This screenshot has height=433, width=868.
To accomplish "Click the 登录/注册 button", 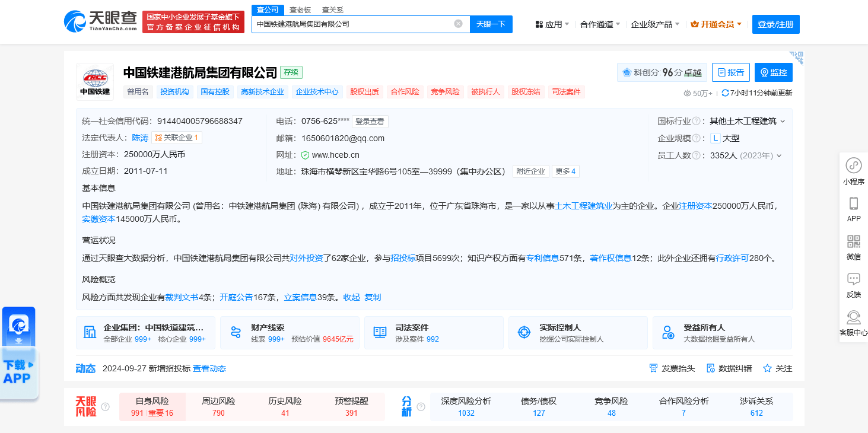I will 776,24.
